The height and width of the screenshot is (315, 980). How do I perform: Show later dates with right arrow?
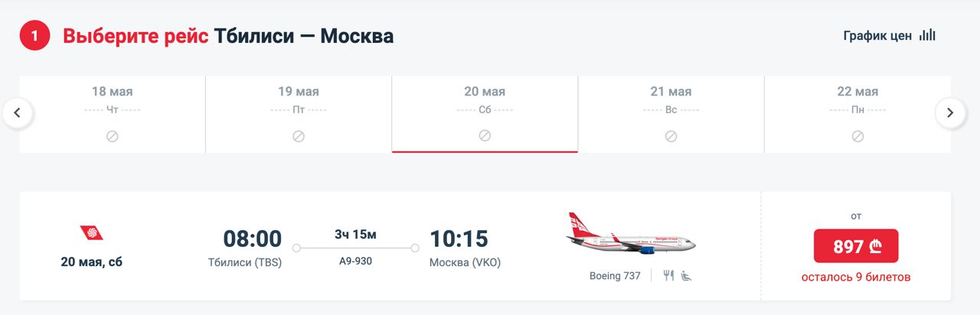click(950, 113)
